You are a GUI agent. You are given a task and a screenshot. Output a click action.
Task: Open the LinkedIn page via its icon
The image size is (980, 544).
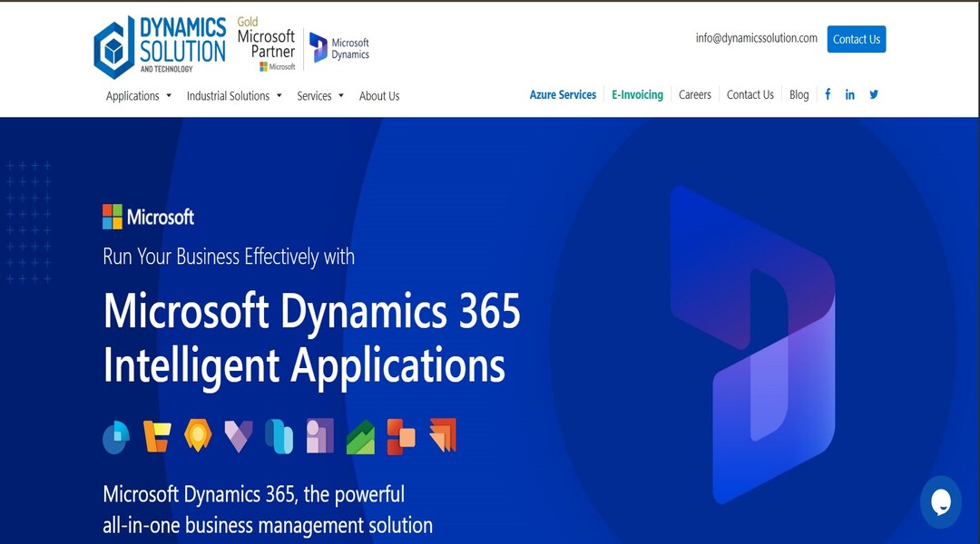click(x=850, y=93)
